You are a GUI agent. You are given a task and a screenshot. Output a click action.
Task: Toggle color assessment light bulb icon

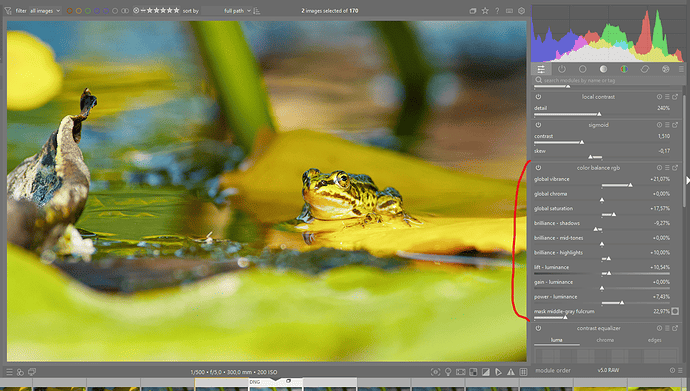(448, 372)
